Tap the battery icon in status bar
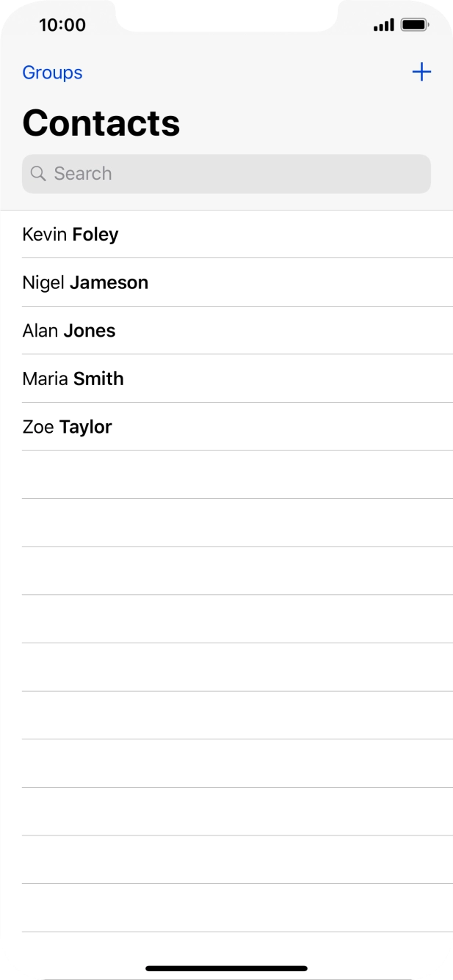Screen dimensions: 453x980 pyautogui.click(x=415, y=25)
